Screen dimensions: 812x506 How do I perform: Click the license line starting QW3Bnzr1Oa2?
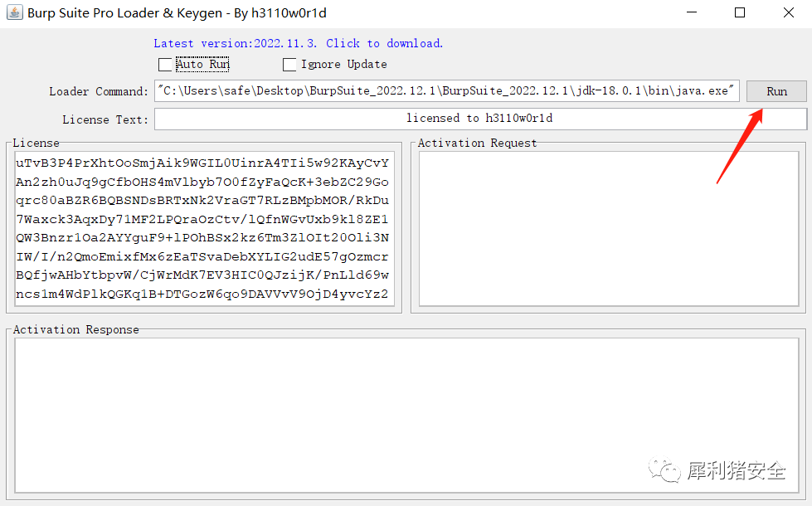pyautogui.click(x=202, y=238)
